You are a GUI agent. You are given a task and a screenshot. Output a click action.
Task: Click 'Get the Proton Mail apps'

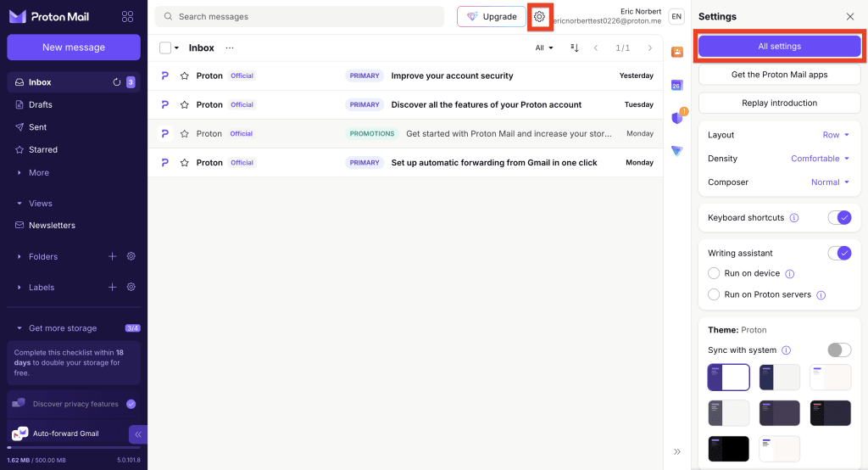click(780, 75)
